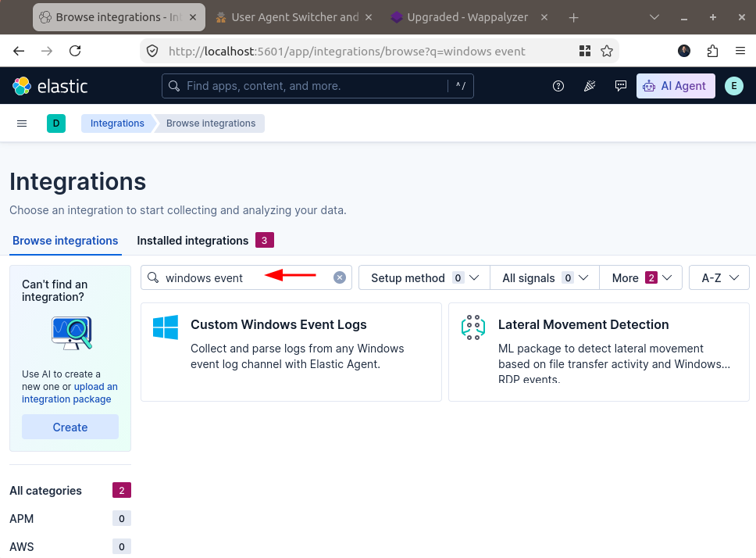Image resolution: width=756 pixels, height=558 pixels.
Task: Open the AI Agent button
Action: tap(676, 86)
